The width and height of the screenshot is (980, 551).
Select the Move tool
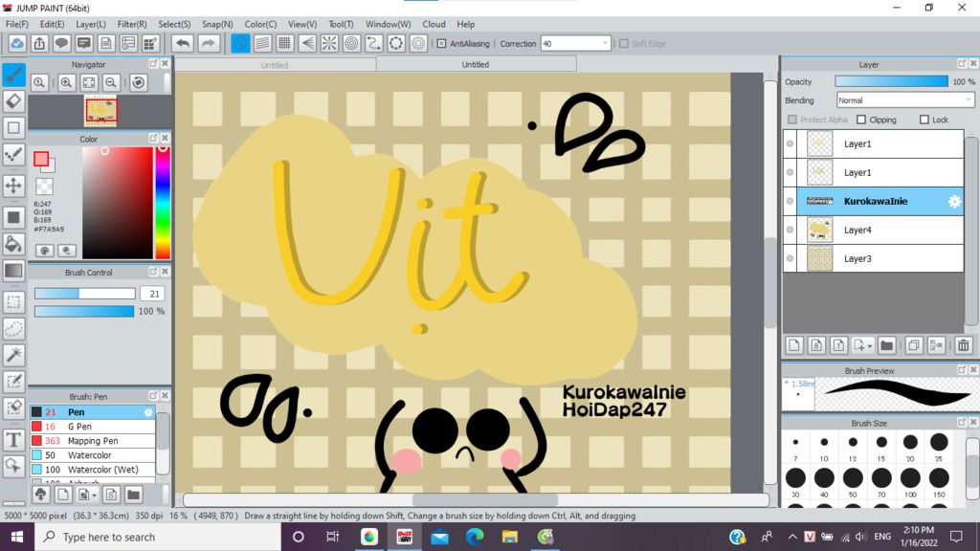[x=13, y=186]
